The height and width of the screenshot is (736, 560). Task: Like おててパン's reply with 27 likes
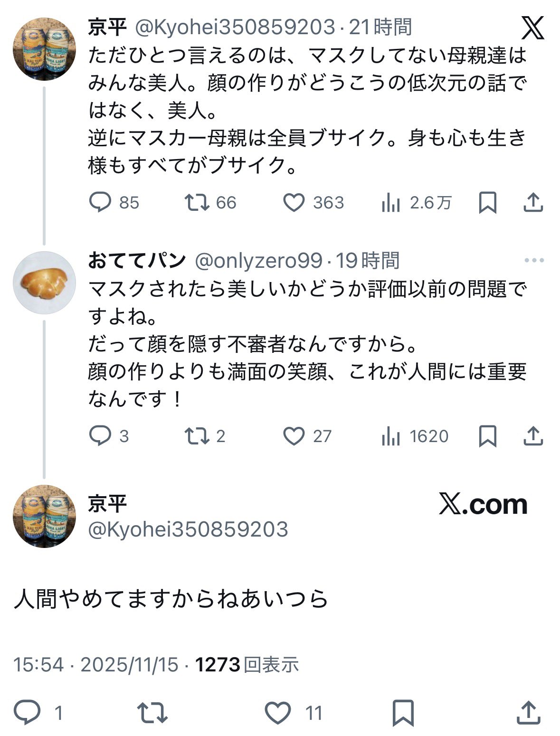[294, 436]
